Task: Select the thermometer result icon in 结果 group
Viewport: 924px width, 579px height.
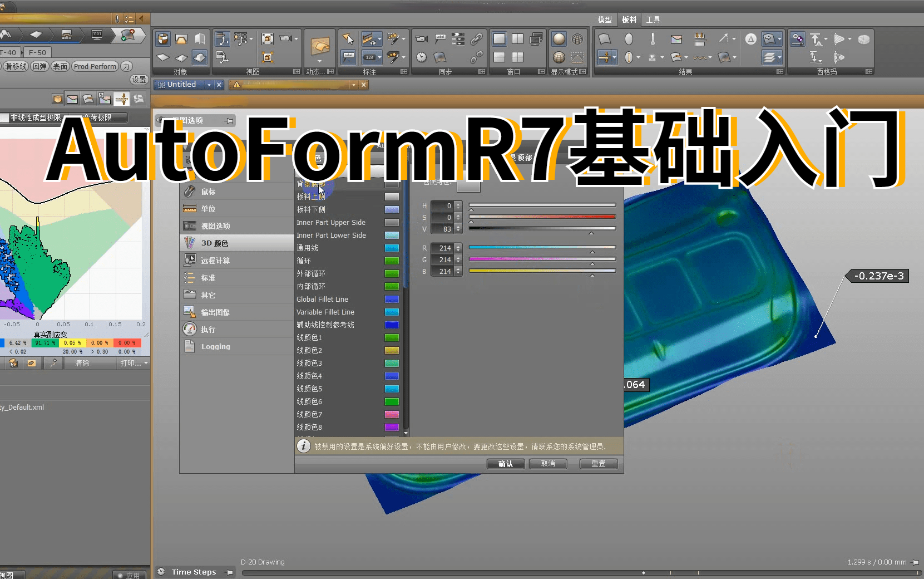Action: click(652, 39)
